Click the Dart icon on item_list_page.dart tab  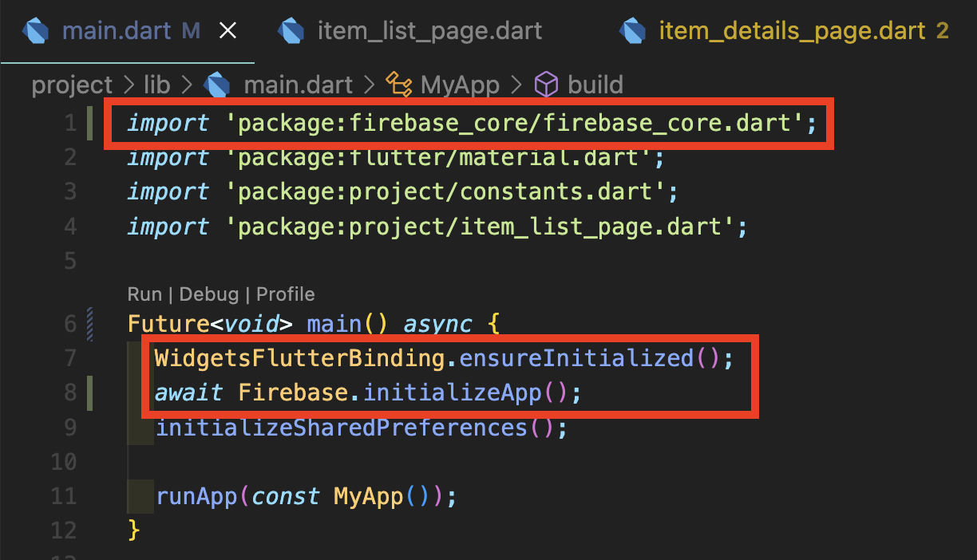pyautogui.click(x=291, y=31)
